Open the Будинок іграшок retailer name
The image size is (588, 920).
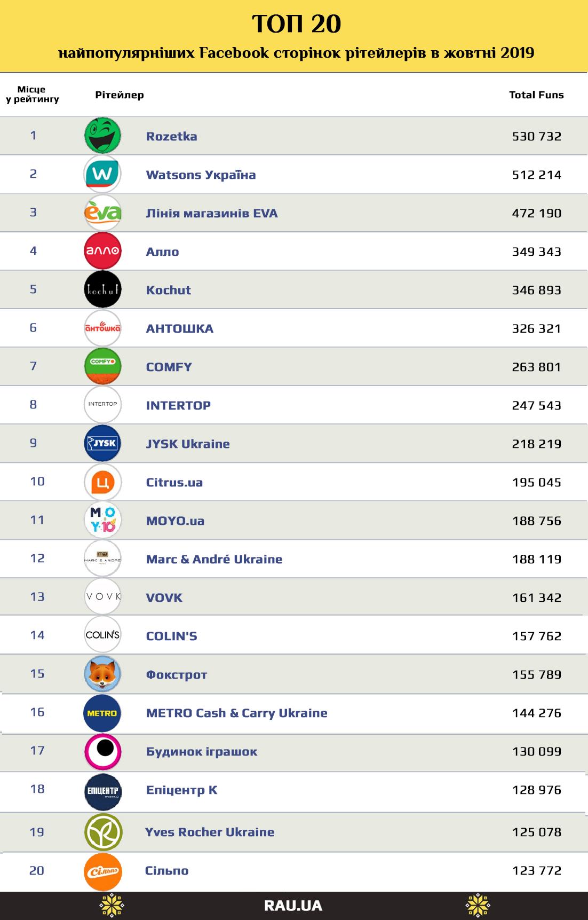(x=201, y=751)
